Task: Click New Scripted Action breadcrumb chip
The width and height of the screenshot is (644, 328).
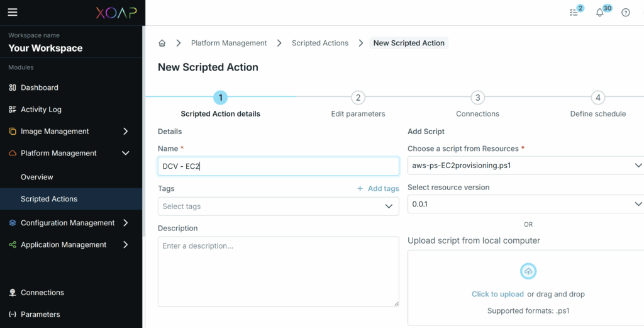Action: click(x=409, y=43)
